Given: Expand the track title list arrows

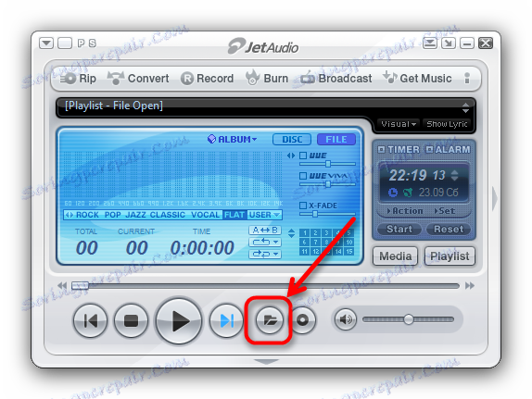Looking at the screenshot, I should point(465,107).
